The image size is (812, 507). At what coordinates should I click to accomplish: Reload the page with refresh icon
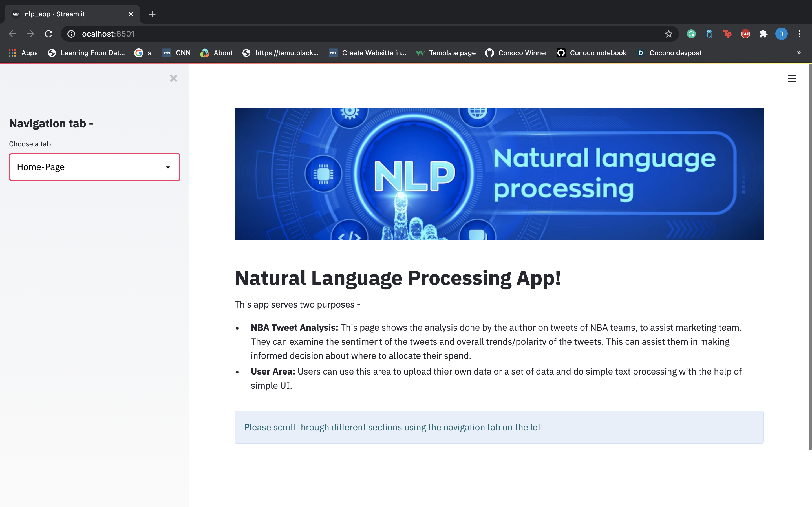pyautogui.click(x=49, y=34)
